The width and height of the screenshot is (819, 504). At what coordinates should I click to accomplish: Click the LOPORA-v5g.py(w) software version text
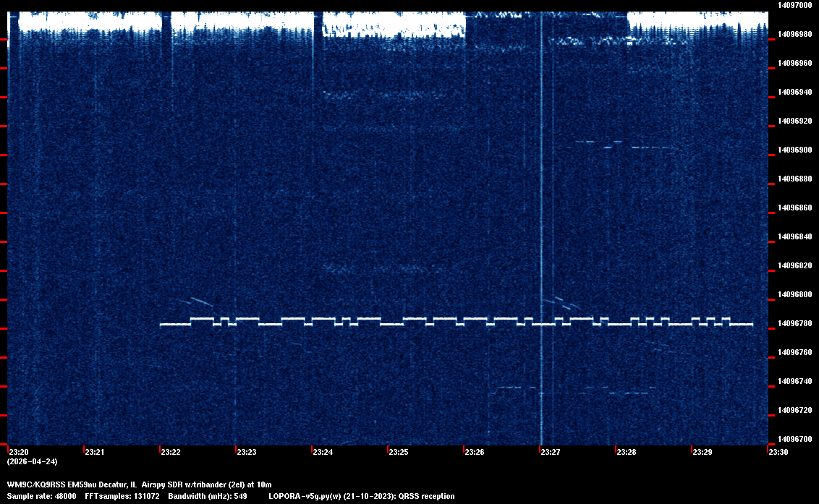pyautogui.click(x=305, y=496)
